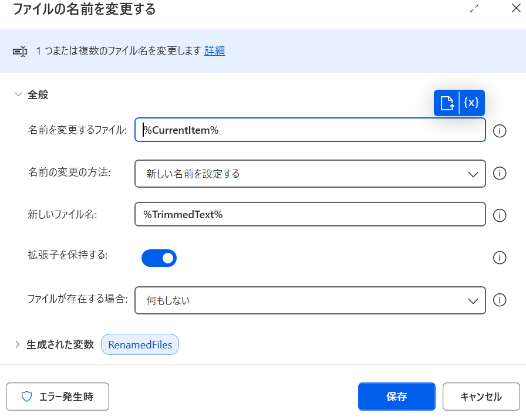This screenshot has height=420, width=526.
Task: Click the 名前を変更するファイル: label
Action: (x=77, y=130)
